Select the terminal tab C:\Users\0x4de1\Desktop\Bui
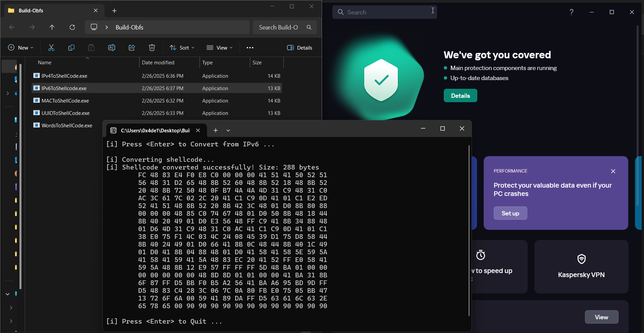Screen dimensions: 644x333 pyautogui.click(x=156, y=130)
